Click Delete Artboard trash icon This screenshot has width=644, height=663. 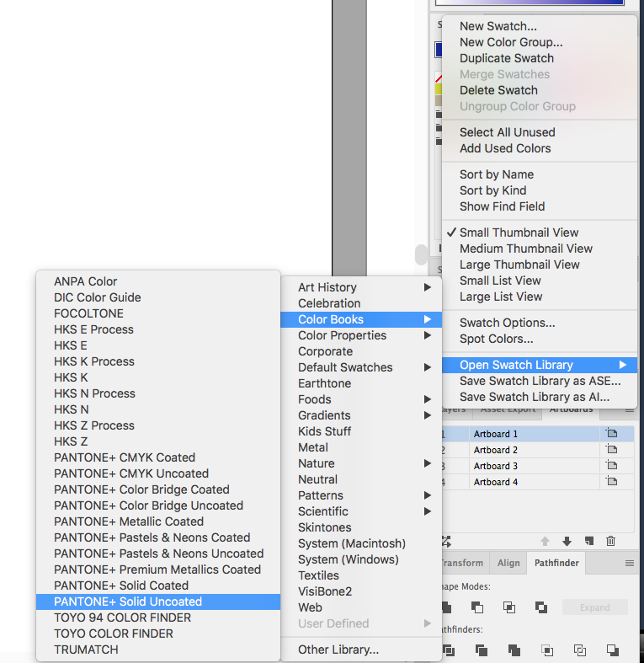(x=610, y=541)
